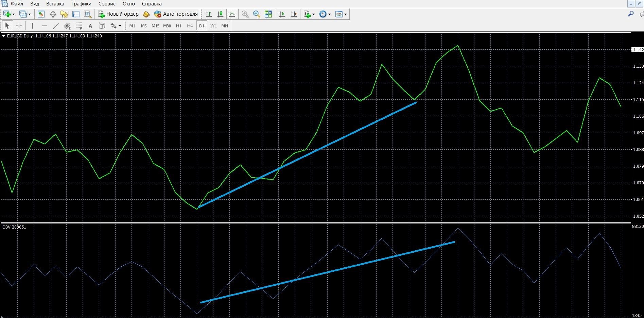
Task: Expand the Periods clock dropdown arrow
Action: [329, 14]
